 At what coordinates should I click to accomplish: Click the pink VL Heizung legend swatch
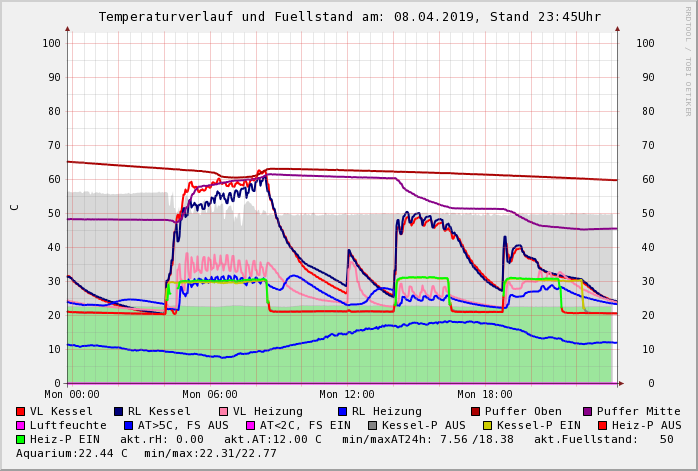click(223, 411)
